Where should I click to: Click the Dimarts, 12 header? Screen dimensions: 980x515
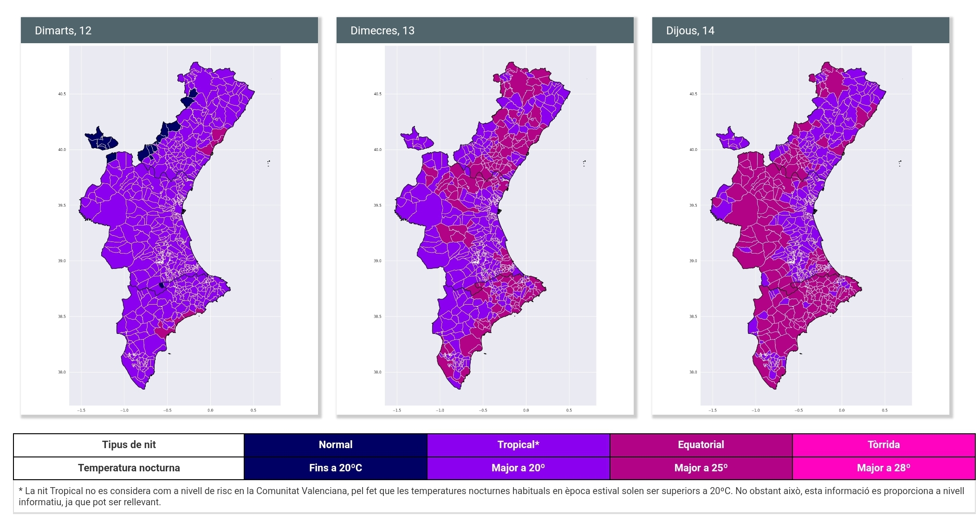(63, 31)
